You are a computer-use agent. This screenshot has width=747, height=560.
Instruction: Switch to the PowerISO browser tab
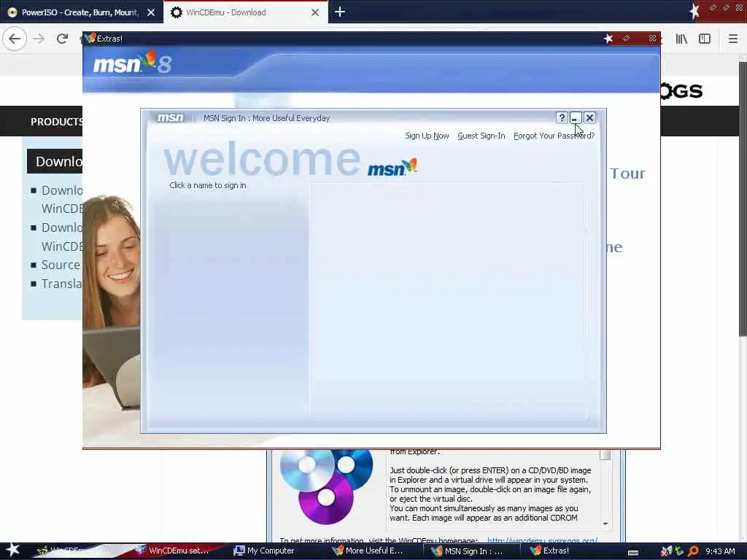82,12
